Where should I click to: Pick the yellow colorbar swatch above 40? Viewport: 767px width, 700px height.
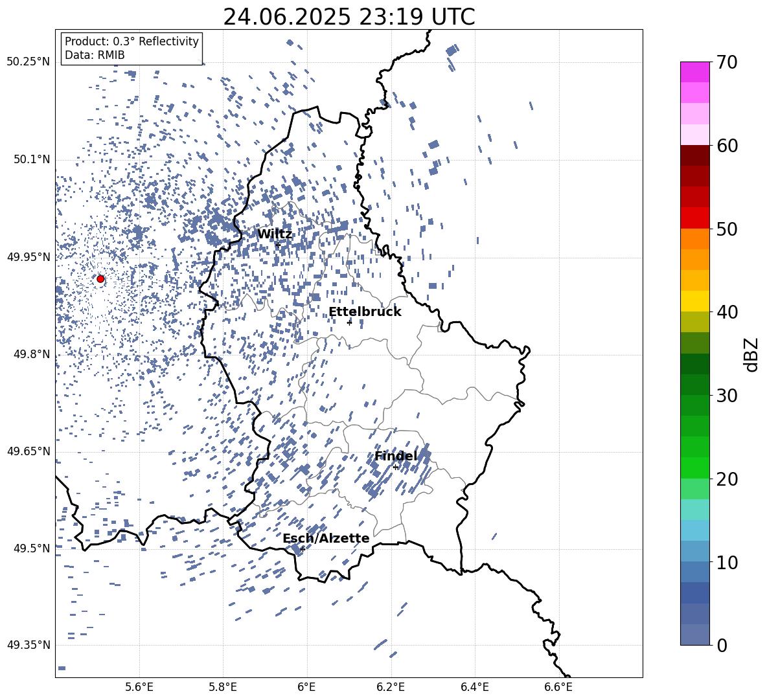pos(694,301)
